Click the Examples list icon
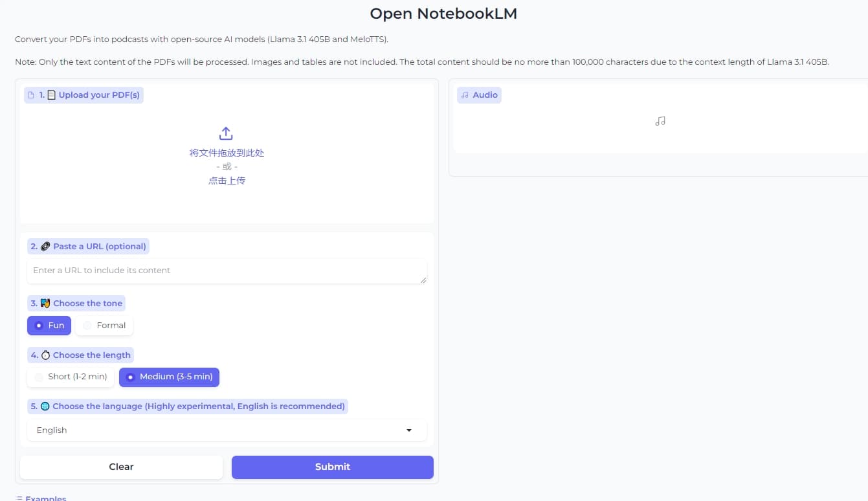868x501 pixels. (19, 498)
